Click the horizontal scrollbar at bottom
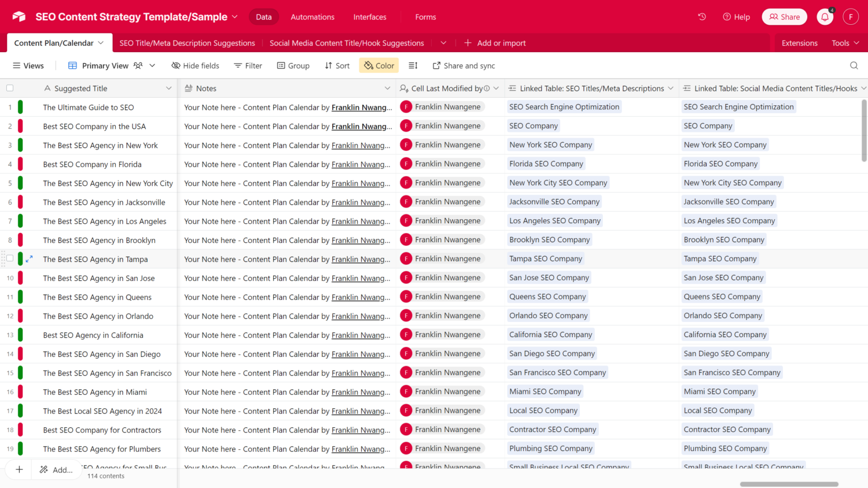Image resolution: width=868 pixels, height=488 pixels. (x=789, y=484)
